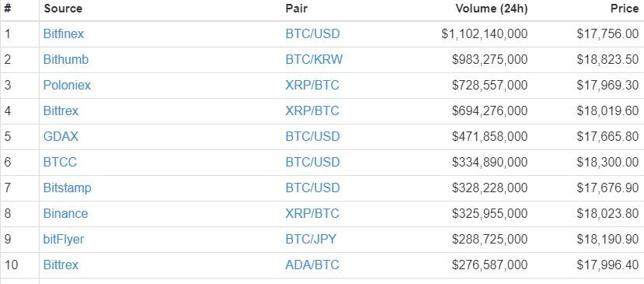Sort by the Source column header

63,9
